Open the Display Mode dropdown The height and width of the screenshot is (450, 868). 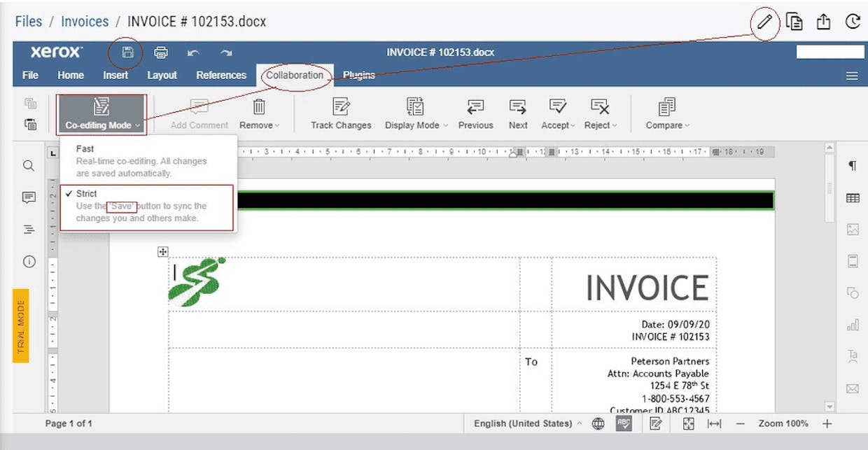[x=416, y=114]
